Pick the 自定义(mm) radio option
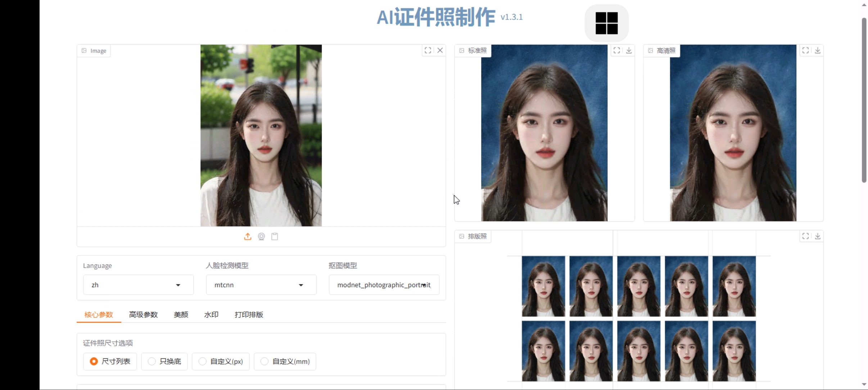This screenshot has width=868, height=390. click(285, 361)
